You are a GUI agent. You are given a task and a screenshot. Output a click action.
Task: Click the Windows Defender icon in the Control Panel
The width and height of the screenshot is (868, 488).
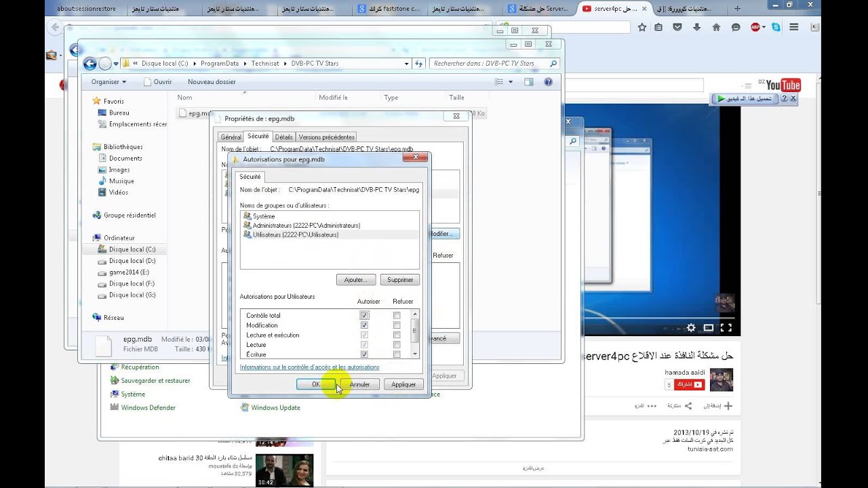click(x=115, y=407)
